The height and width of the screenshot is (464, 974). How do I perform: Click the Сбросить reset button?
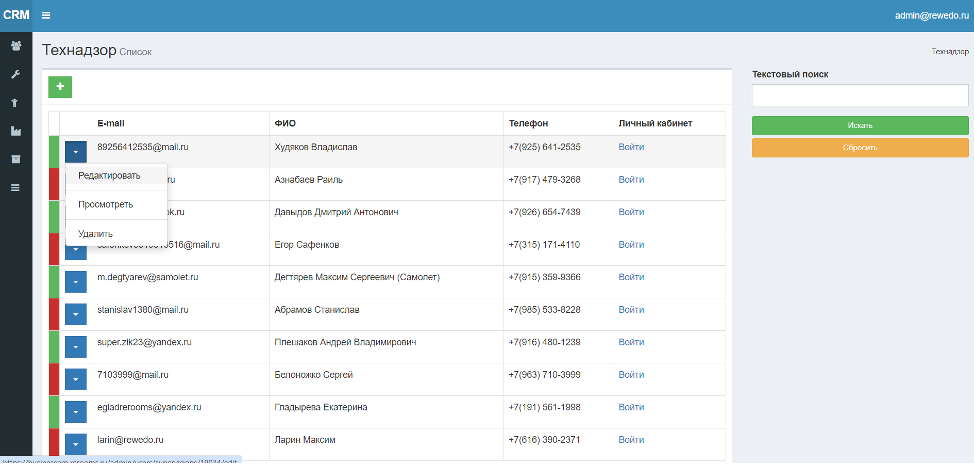[860, 148]
